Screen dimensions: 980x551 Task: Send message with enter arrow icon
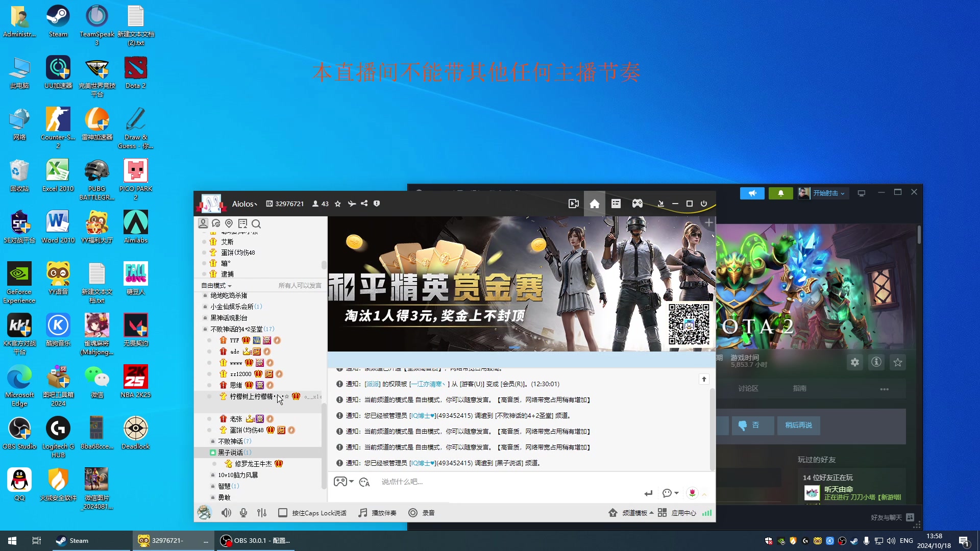pyautogui.click(x=648, y=493)
